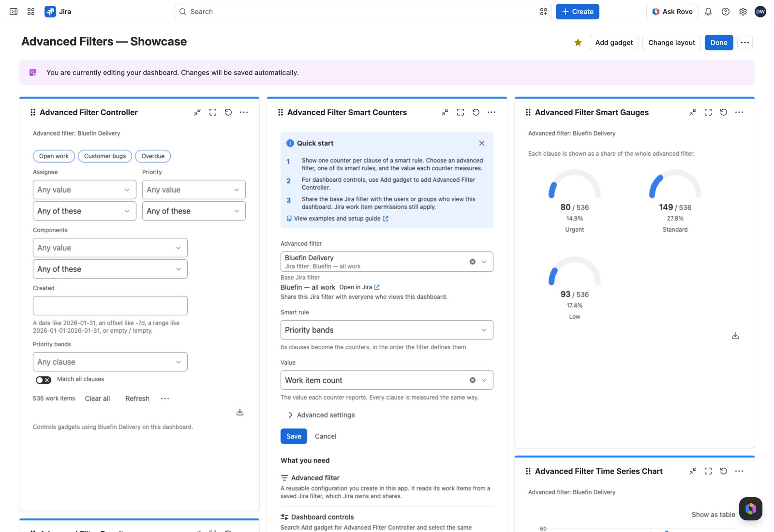774x532 pixels.
Task: Finish editing with the Done button
Action: coord(719,43)
